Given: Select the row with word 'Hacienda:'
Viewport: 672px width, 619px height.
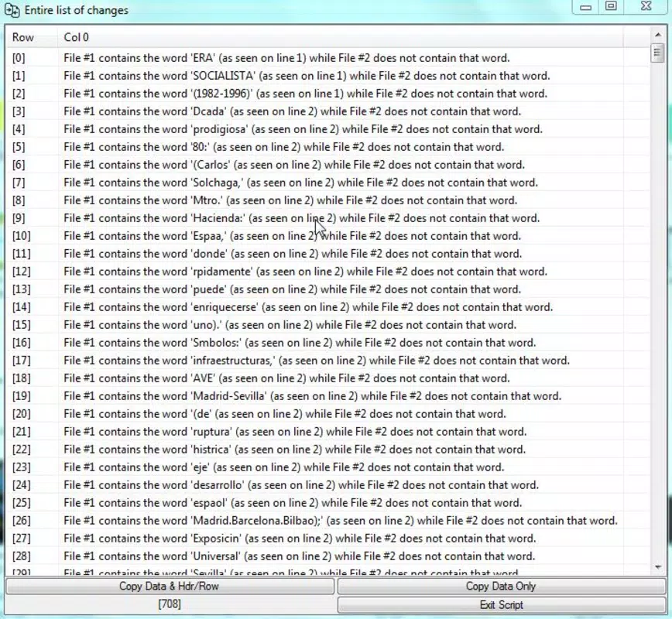Looking at the screenshot, I should [x=328, y=218].
